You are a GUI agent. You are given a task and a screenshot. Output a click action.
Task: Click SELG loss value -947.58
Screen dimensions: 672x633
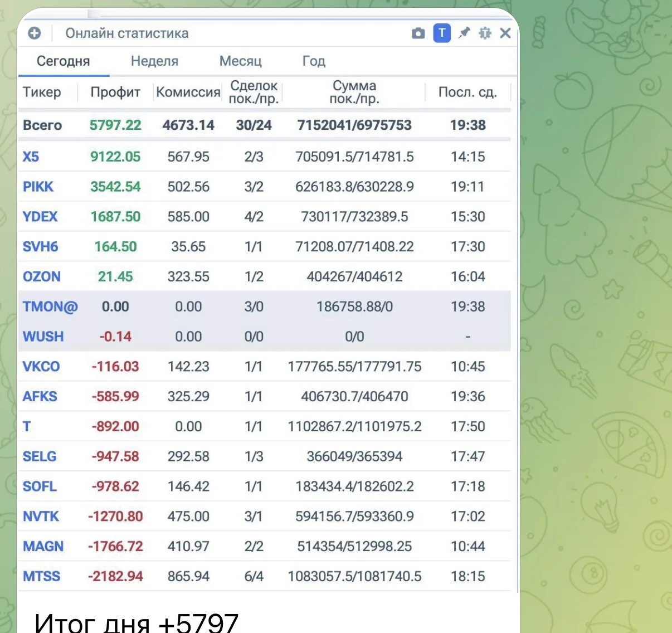(115, 457)
